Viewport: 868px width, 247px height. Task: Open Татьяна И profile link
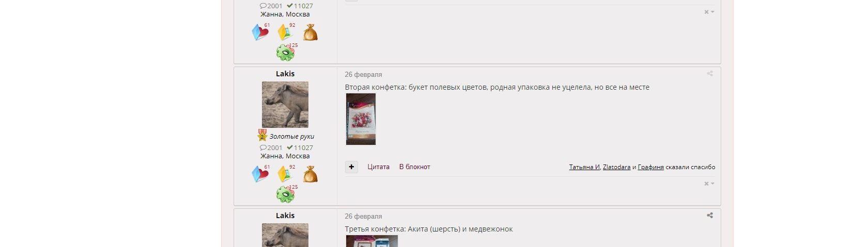(x=584, y=167)
